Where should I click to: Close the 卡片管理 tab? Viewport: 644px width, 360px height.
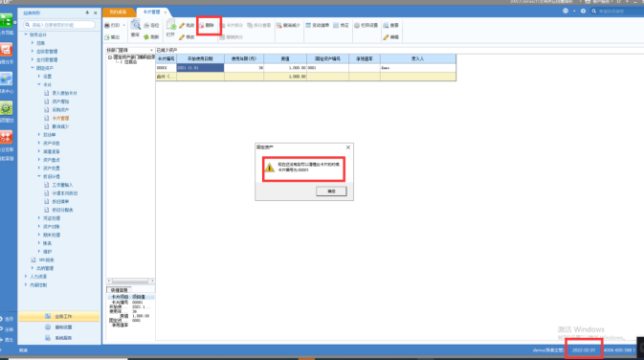point(166,12)
